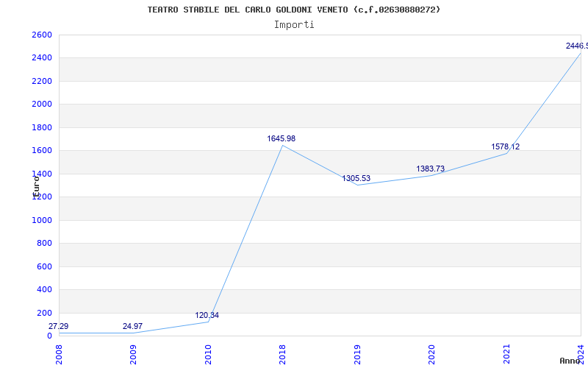588x368 pixels.
Task: Click the Euro axis title
Action: (x=36, y=187)
